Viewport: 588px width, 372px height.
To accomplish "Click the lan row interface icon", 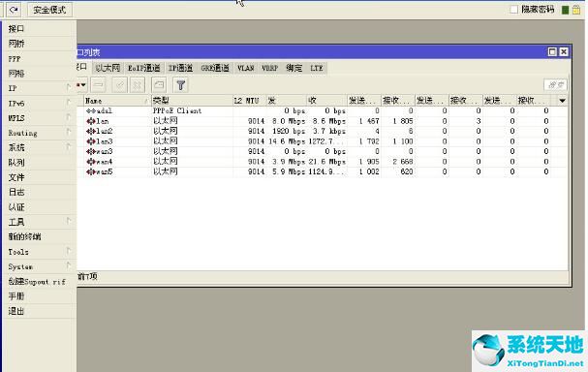I will (91, 121).
